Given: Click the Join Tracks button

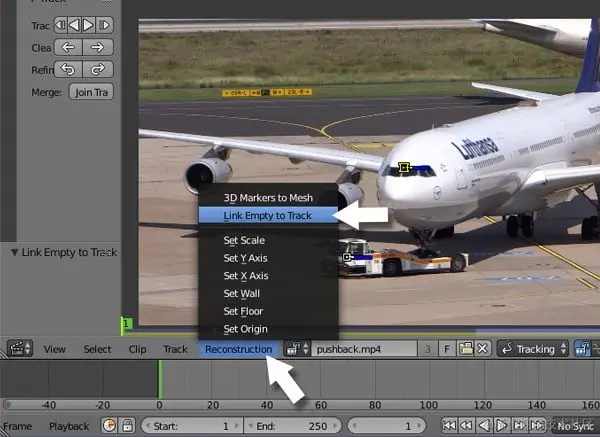Looking at the screenshot, I should 91,92.
